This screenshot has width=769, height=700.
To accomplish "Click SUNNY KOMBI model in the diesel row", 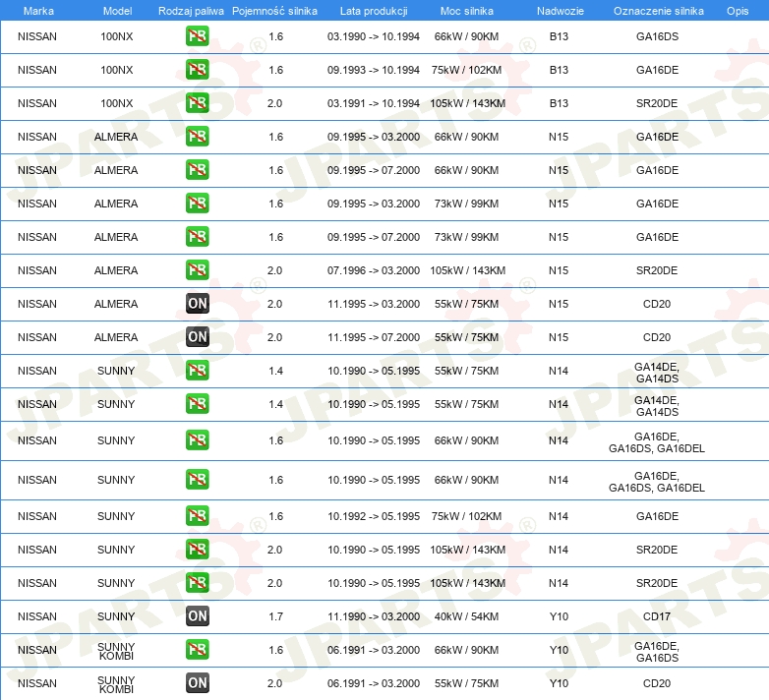I will tap(116, 684).
